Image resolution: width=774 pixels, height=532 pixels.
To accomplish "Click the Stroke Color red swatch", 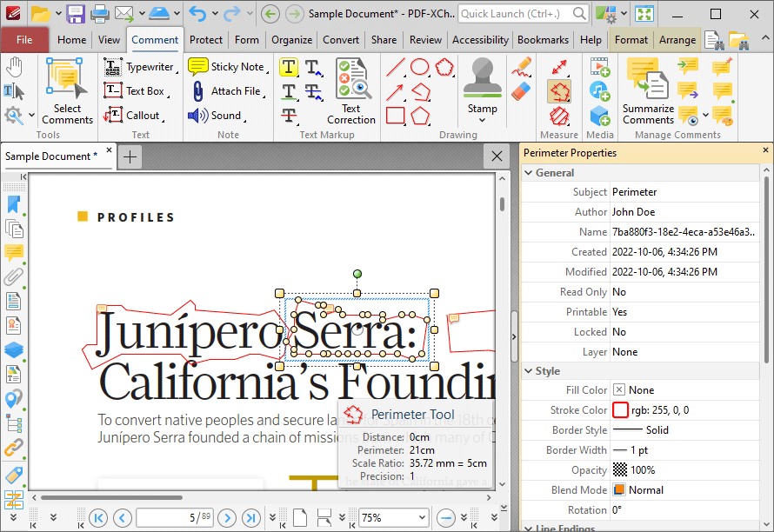I will tap(620, 410).
